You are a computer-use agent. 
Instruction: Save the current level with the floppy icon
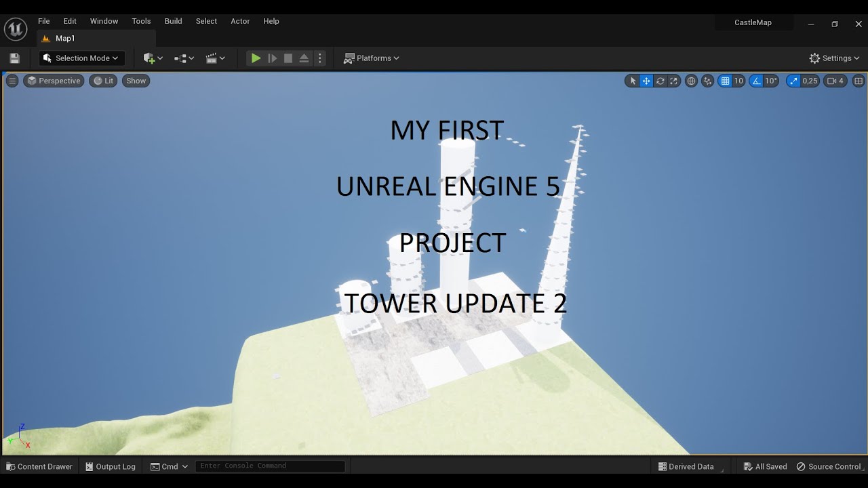pos(15,58)
